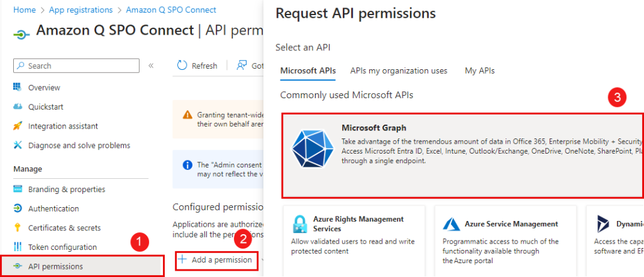The width and height of the screenshot is (644, 277).
Task: Collapse the sidebar with double chevron
Action: click(x=151, y=65)
